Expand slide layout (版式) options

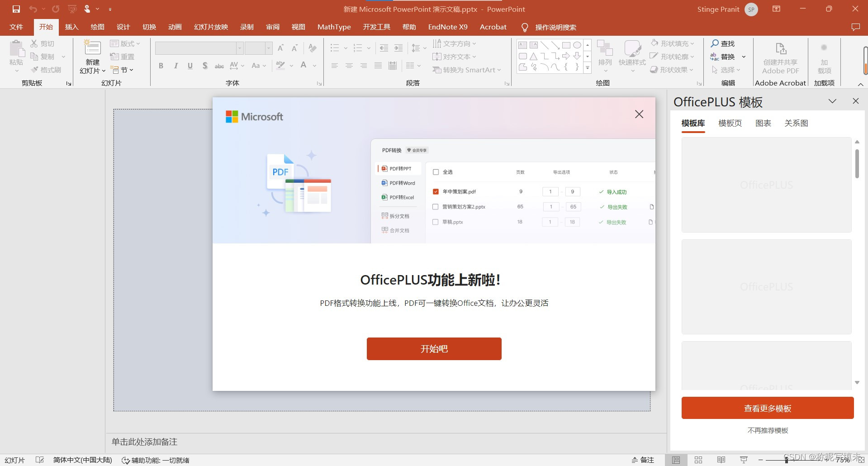[125, 43]
